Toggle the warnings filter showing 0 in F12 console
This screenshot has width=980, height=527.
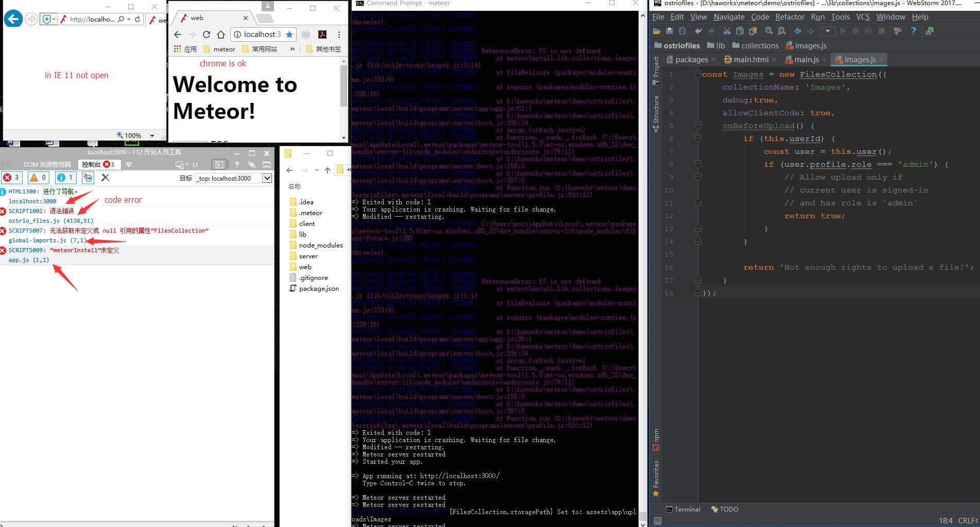[38, 178]
